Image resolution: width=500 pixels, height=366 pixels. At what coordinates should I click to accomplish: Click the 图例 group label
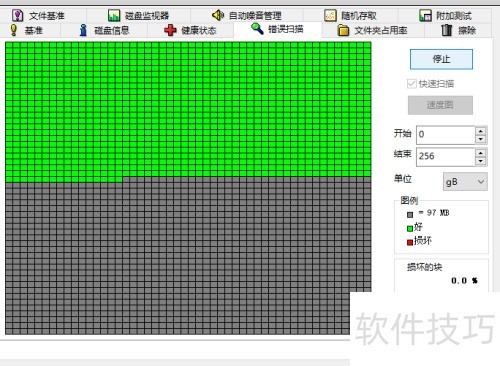(409, 201)
